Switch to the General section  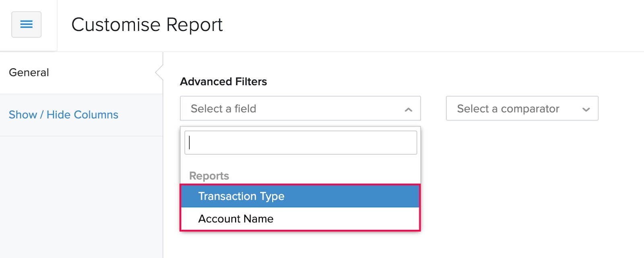(x=29, y=72)
